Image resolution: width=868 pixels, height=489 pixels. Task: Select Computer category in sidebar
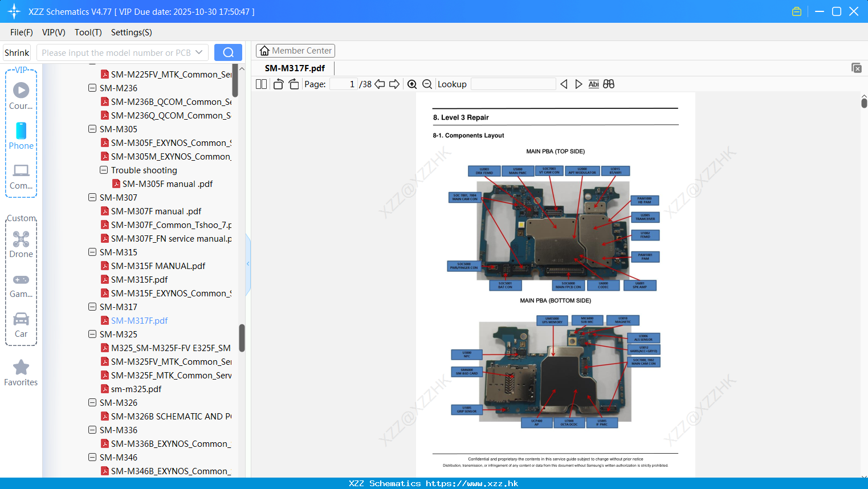point(21,176)
